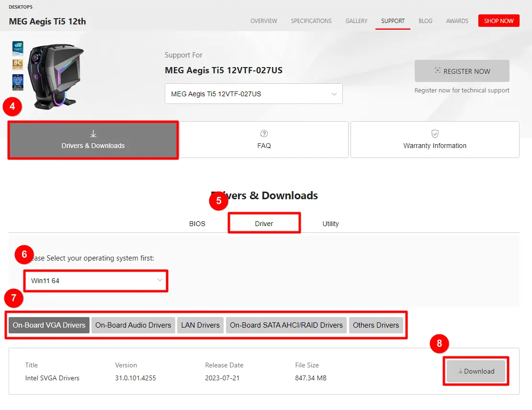The height and width of the screenshot is (410, 532).
Task: Open the Drivers & Downloads section
Action: point(93,140)
